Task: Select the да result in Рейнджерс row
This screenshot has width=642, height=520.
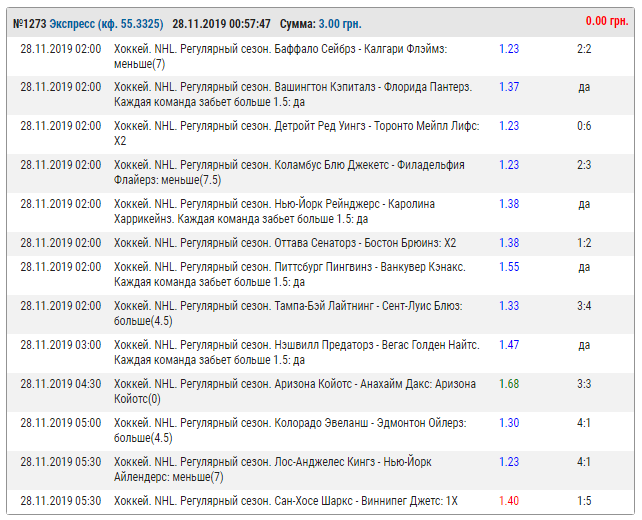Action: click(584, 204)
